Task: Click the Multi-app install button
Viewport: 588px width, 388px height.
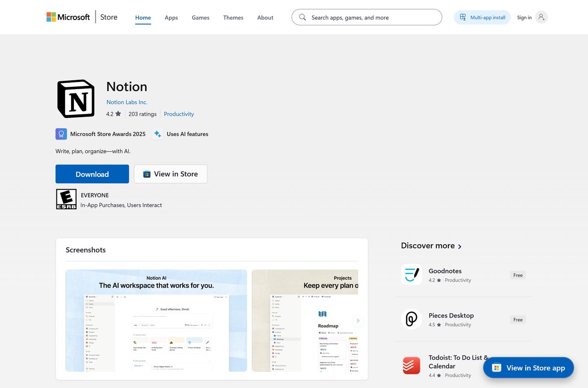Action: tap(482, 18)
